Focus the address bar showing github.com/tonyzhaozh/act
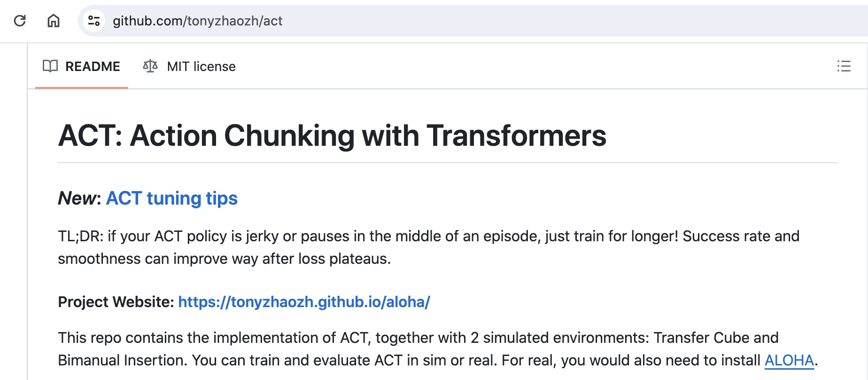This screenshot has height=380, width=868. (470, 21)
